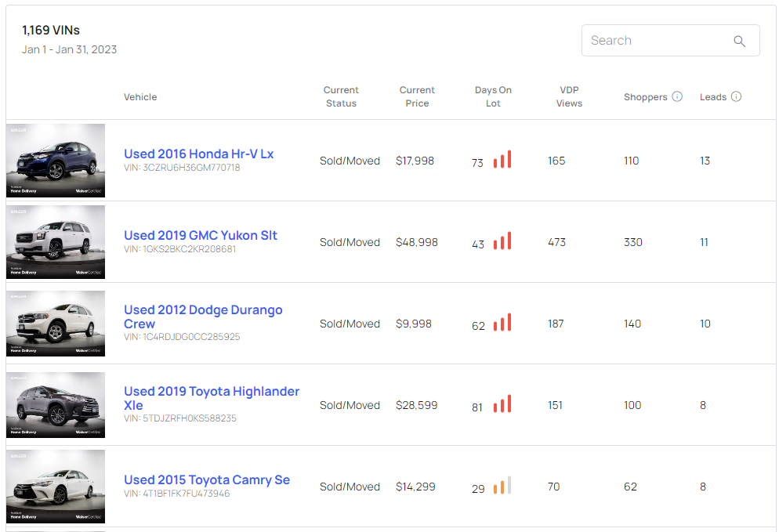Click the Dodge Durango days-on-lot bar icon
This screenshot has height=532, width=779.
502,324
